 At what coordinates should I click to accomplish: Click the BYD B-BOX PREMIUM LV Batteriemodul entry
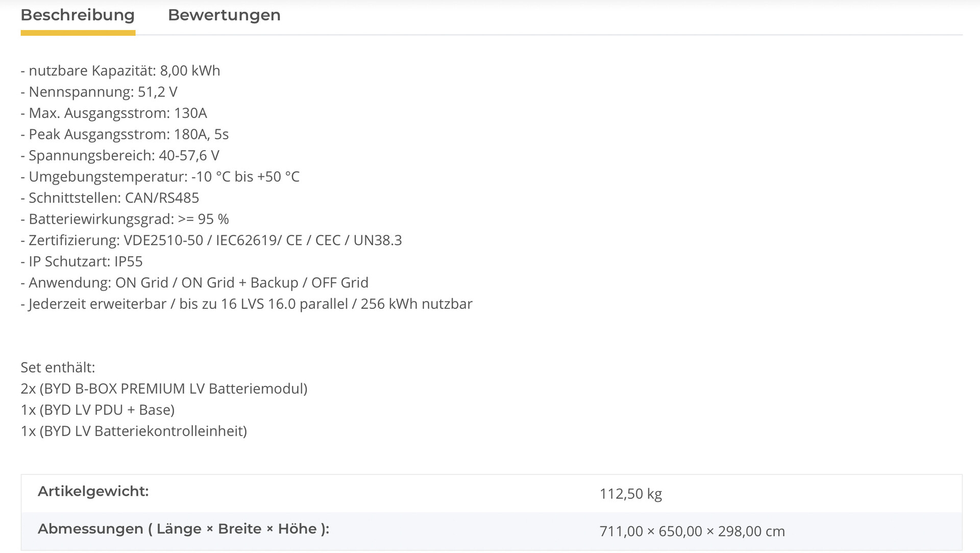tap(164, 389)
